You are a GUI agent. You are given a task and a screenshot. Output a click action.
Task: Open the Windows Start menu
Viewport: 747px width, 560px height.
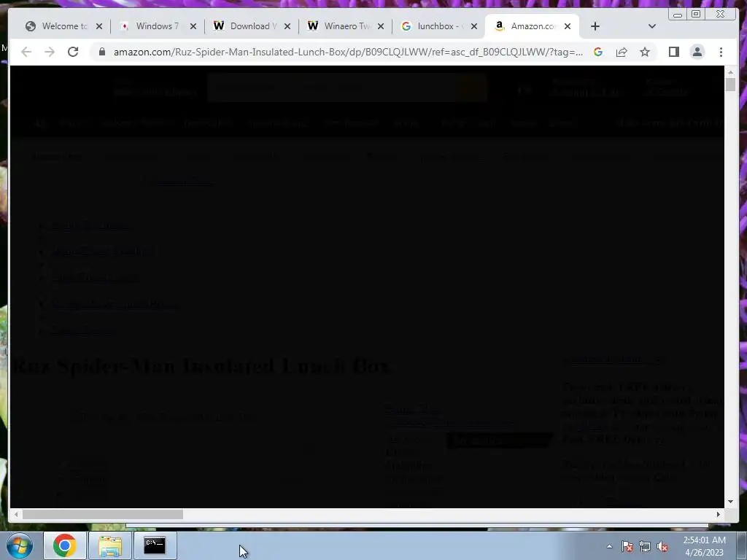pos(19,545)
